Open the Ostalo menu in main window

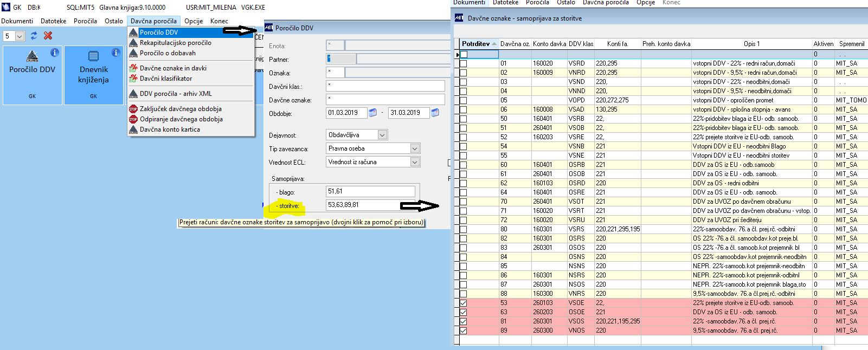tap(114, 21)
